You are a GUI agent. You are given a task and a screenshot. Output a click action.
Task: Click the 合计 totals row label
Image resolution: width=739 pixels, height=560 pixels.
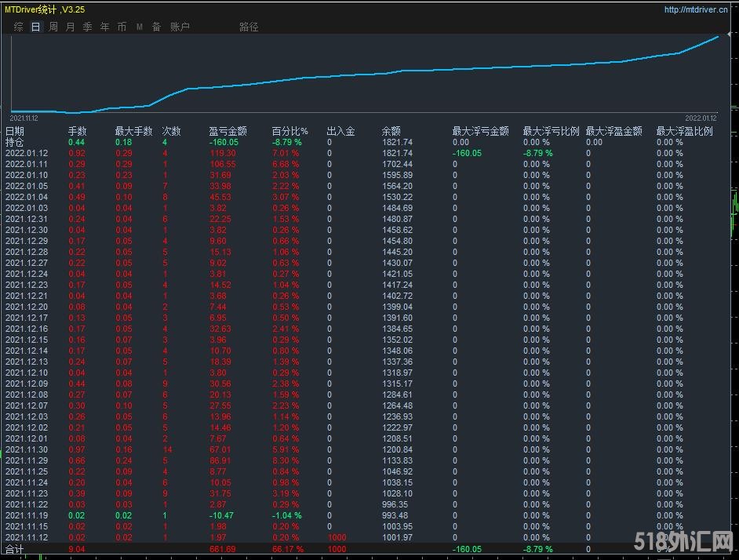tap(15, 549)
